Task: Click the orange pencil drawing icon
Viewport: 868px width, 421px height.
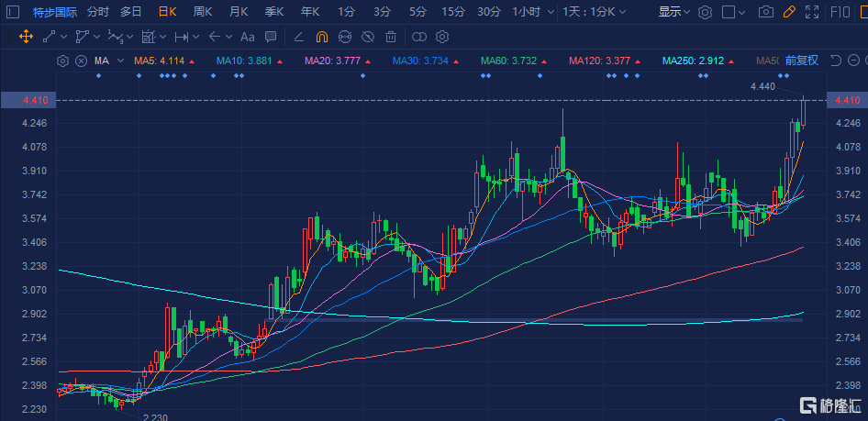Action: 789,12
